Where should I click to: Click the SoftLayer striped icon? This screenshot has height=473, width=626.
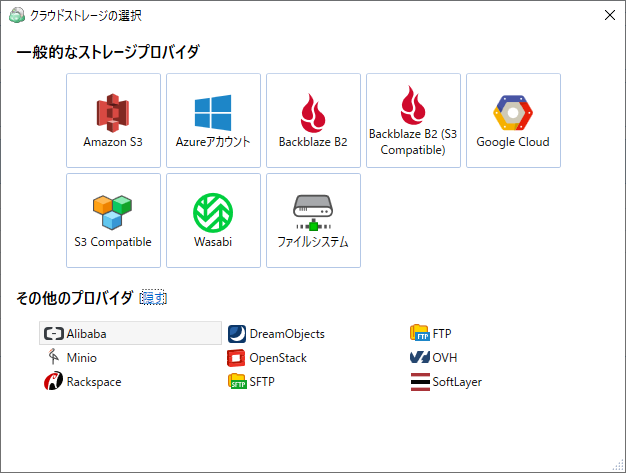point(420,382)
